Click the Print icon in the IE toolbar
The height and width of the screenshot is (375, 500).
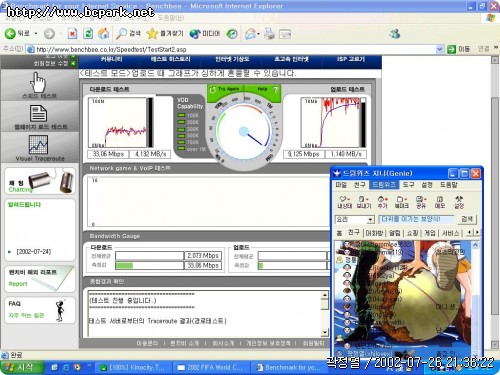point(269,33)
